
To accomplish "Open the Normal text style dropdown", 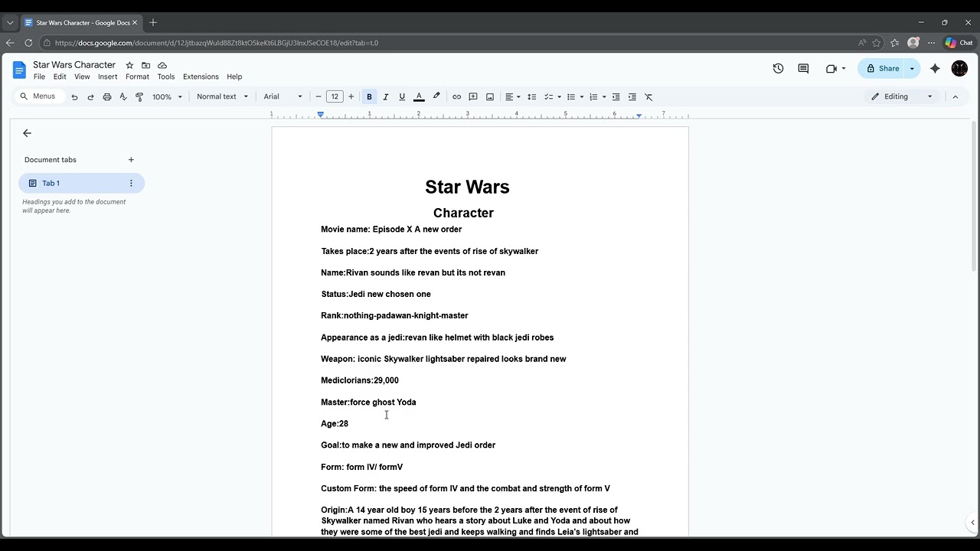I will click(222, 96).
